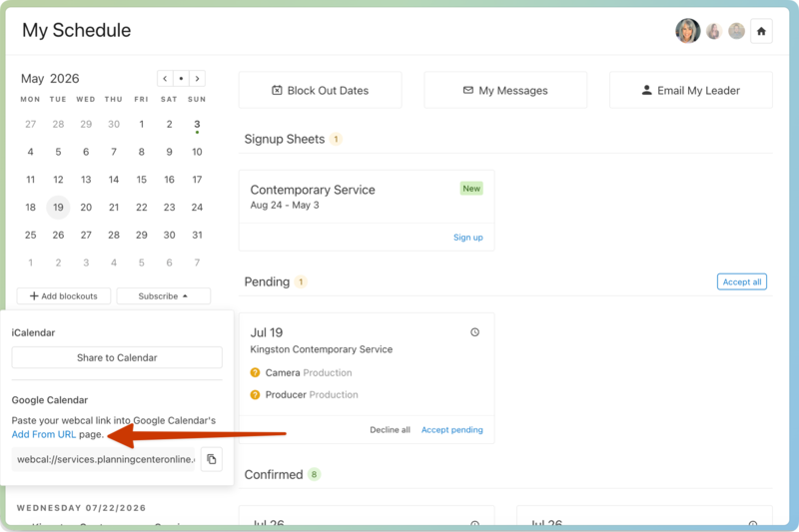Select May 19 on the calendar
This screenshot has height=532, width=799.
(x=58, y=208)
